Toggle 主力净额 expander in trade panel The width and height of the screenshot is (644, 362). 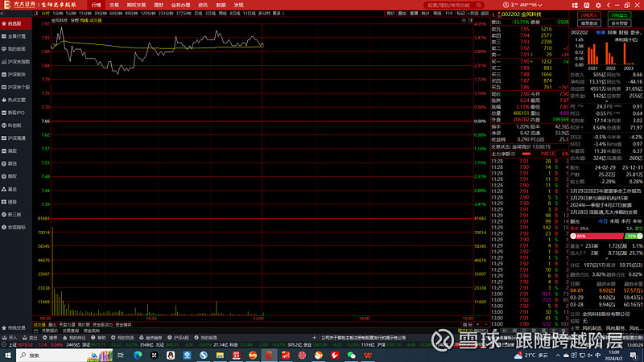click(514, 154)
